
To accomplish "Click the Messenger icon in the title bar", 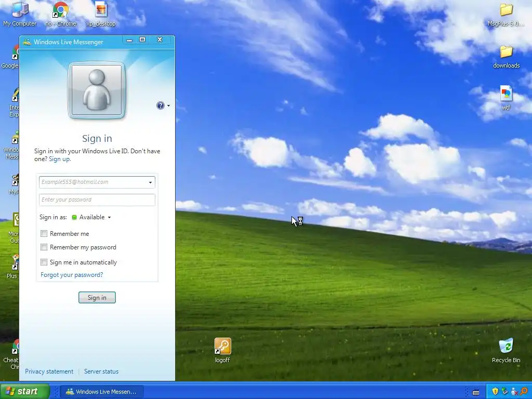I will [28, 42].
